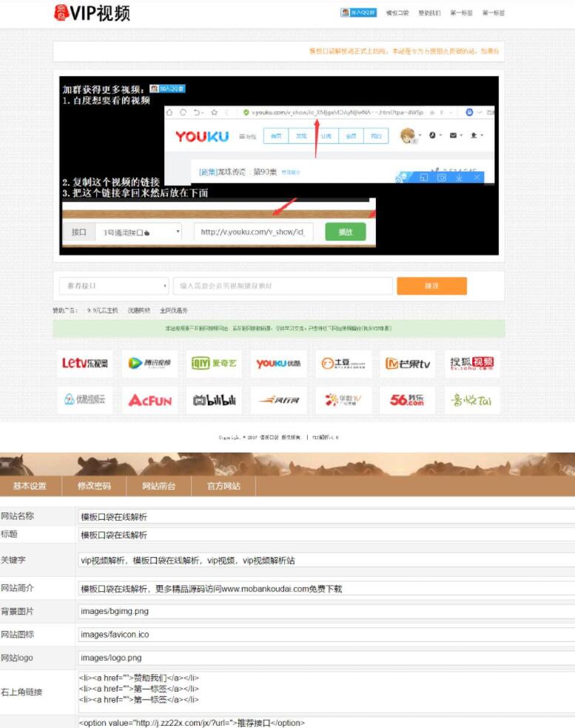The height and width of the screenshot is (728, 575).
Task: Open the Letv 乐视网 logo link
Action: [84, 364]
